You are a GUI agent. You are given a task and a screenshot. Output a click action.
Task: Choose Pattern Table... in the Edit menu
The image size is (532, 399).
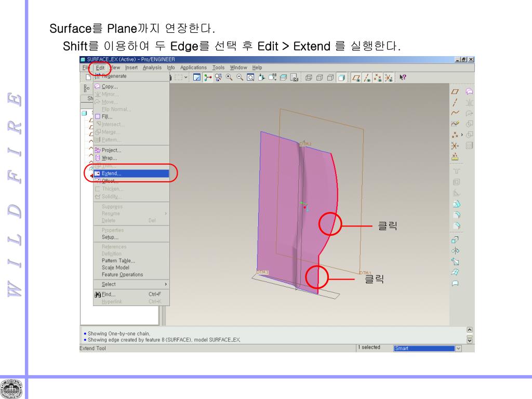point(131,261)
